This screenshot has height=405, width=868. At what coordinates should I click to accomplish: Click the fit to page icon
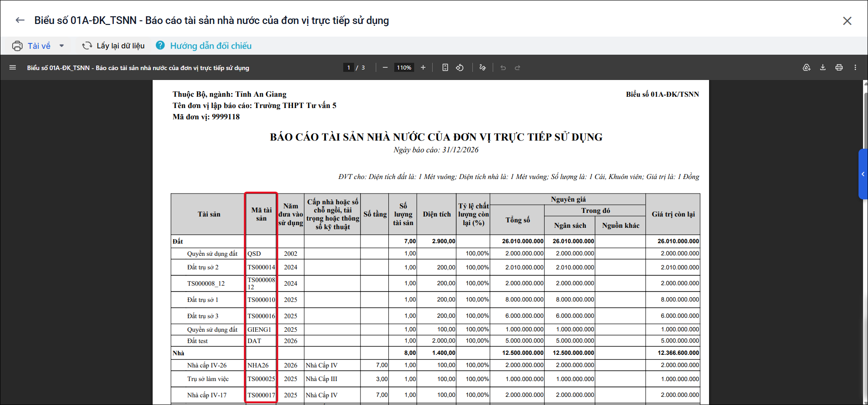pyautogui.click(x=445, y=67)
